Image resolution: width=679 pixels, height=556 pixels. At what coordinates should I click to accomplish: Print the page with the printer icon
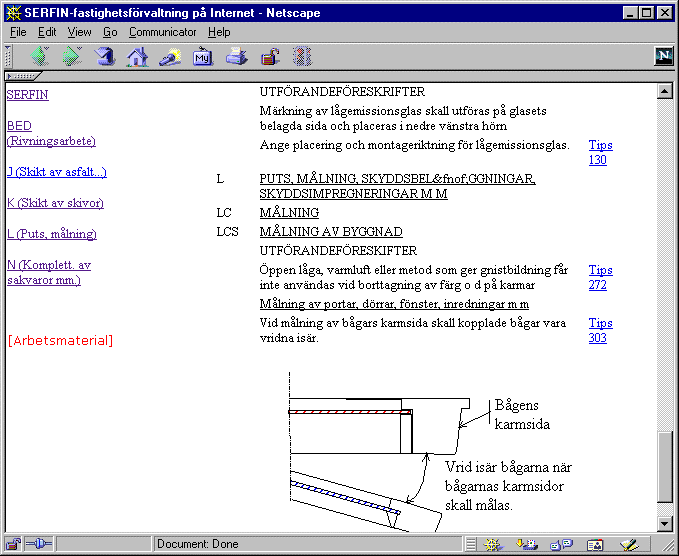(x=236, y=57)
